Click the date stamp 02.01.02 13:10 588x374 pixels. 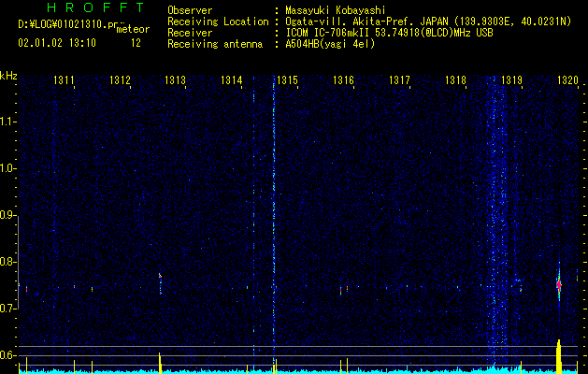[57, 43]
